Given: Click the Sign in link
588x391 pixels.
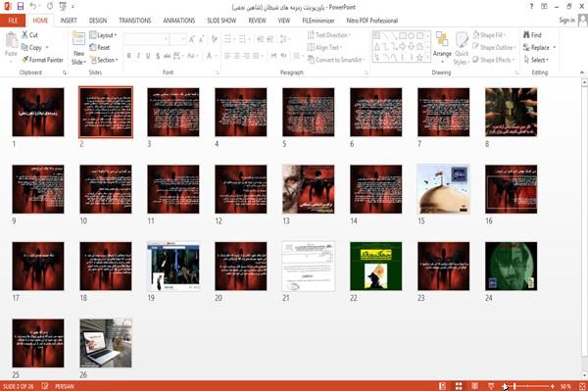Looking at the screenshot, I should pos(566,21).
